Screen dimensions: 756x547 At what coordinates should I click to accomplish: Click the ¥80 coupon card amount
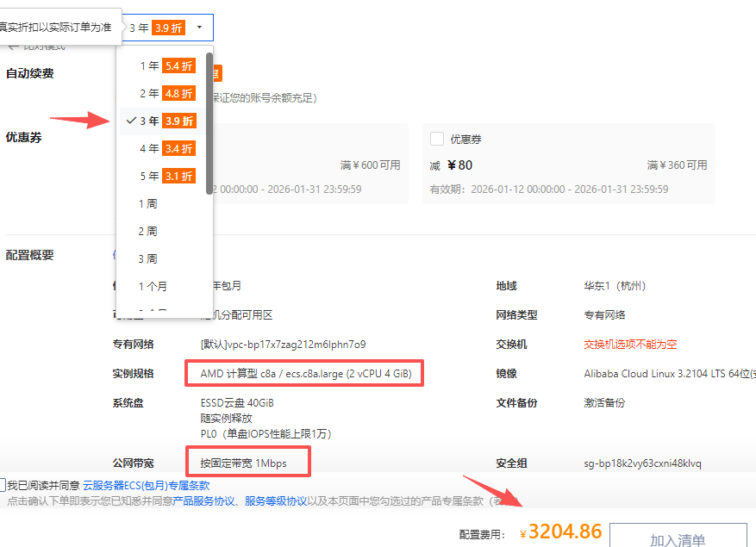point(459,165)
